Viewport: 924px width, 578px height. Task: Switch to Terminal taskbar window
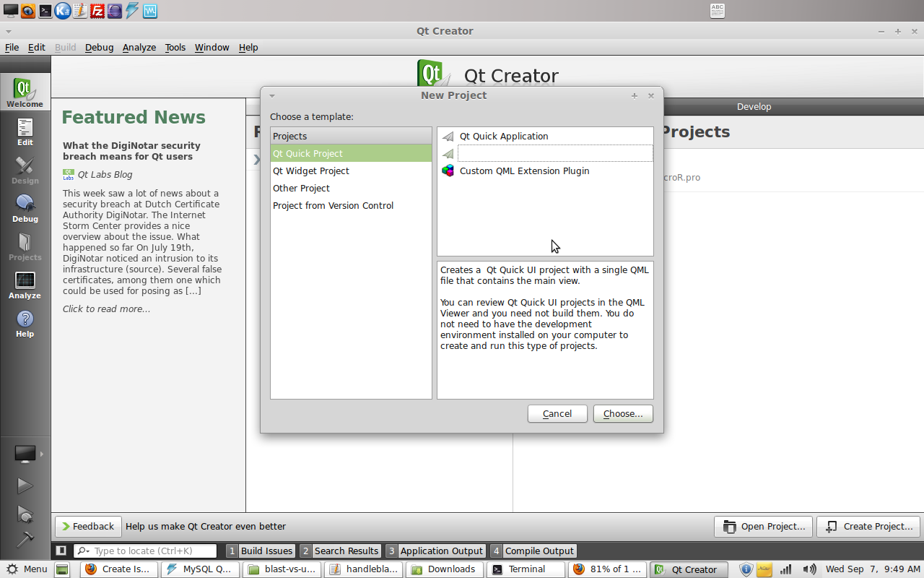(527, 569)
